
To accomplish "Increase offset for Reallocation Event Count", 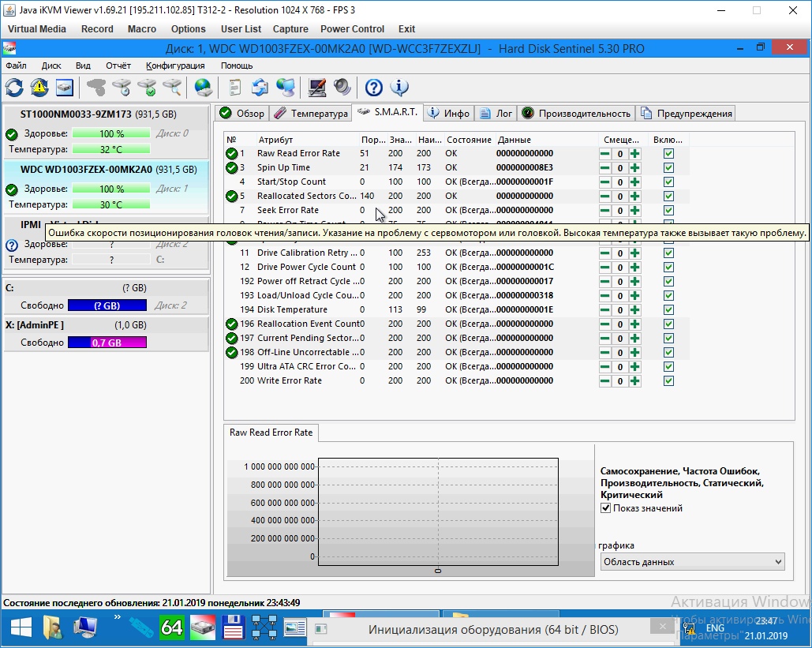I will (635, 324).
